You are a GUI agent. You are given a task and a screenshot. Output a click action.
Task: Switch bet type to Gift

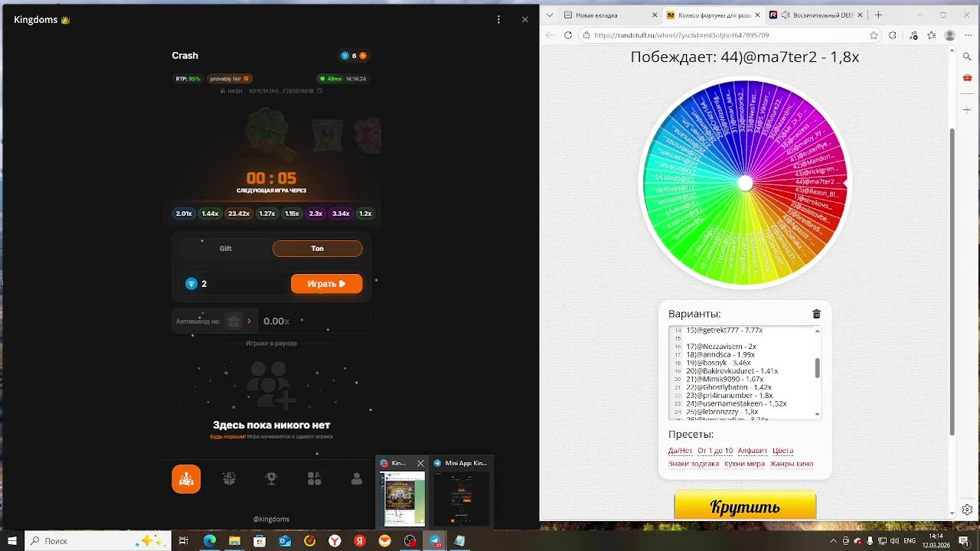tap(225, 249)
